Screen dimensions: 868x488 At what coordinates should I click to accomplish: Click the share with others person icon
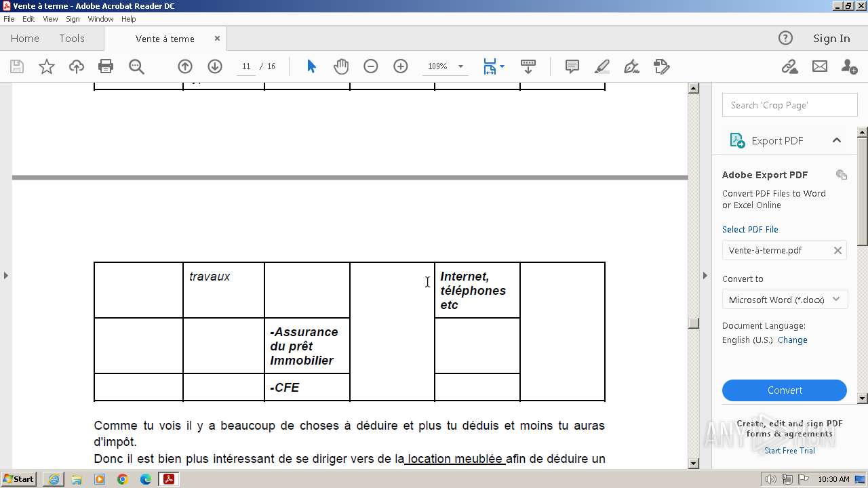pyautogui.click(x=849, y=66)
